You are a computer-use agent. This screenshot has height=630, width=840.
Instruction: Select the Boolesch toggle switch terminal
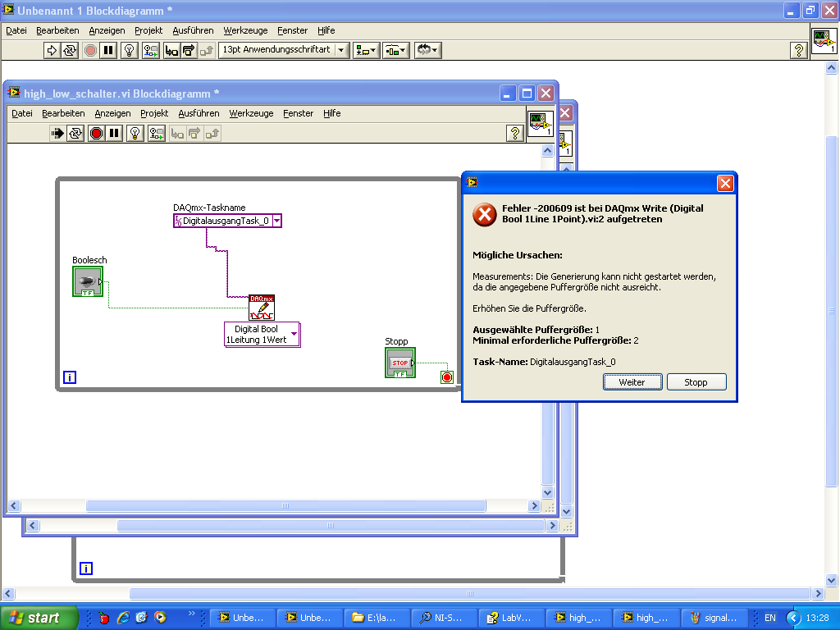click(x=88, y=281)
